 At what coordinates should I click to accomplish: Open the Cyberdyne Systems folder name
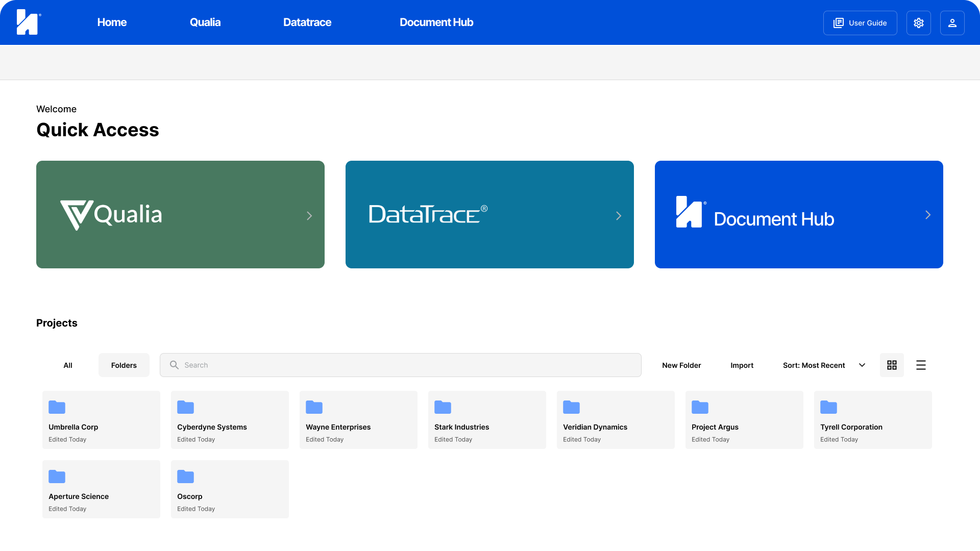click(212, 427)
